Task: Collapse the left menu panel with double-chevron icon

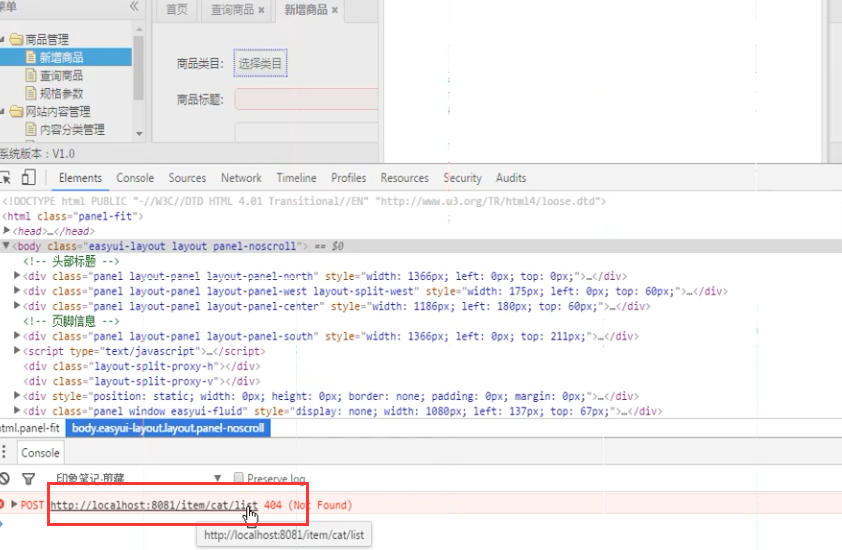Action: [134, 6]
